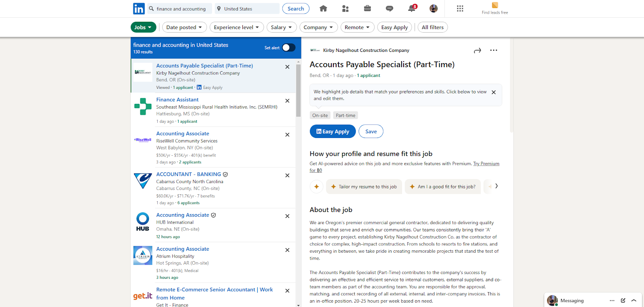This screenshot has width=644, height=307.
Task: Open messaging options three-dot icon
Action: click(x=612, y=301)
